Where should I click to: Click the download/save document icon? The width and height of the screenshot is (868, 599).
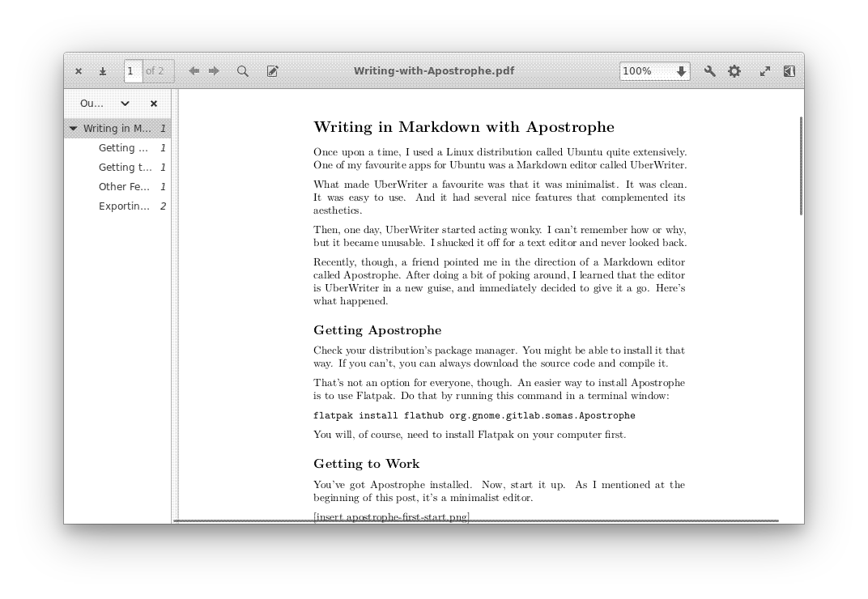pos(103,71)
